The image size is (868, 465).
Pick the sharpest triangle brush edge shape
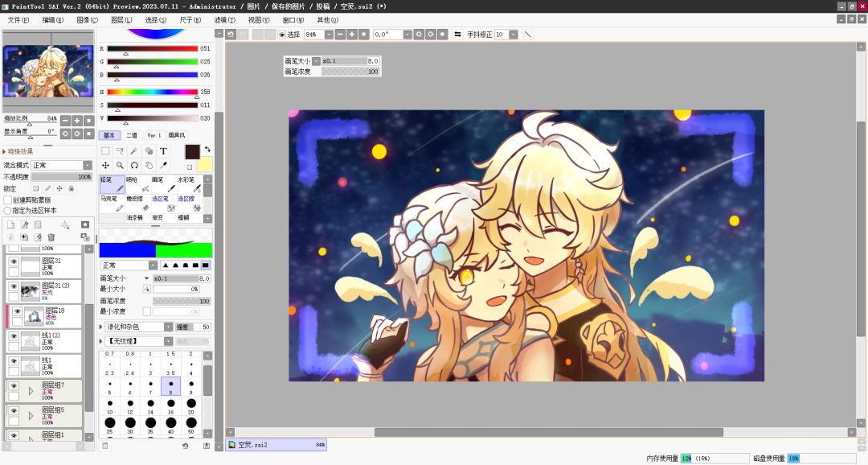click(x=166, y=265)
